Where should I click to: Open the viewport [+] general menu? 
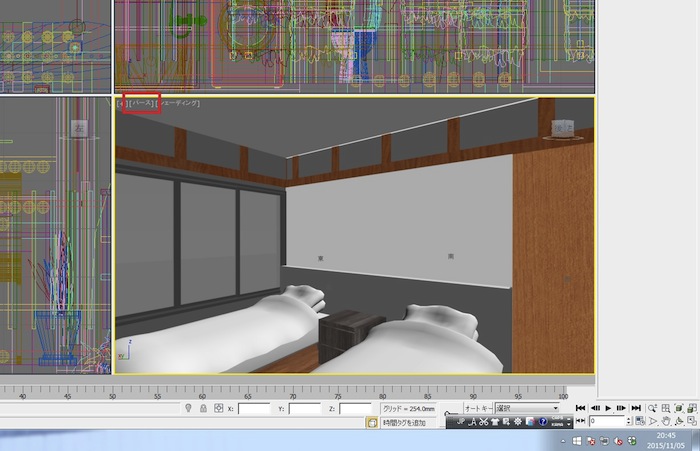(121, 103)
